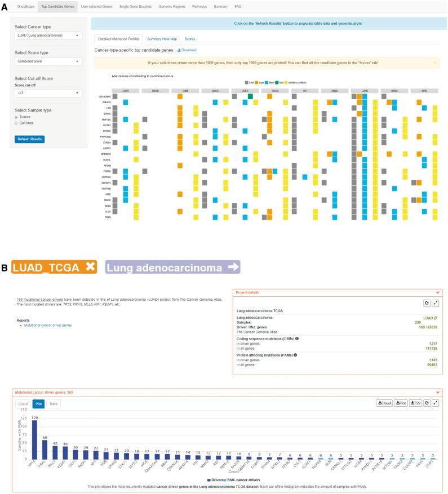Select the Cell lines sample type
Screen dimensions: 448x494
pos(16,122)
